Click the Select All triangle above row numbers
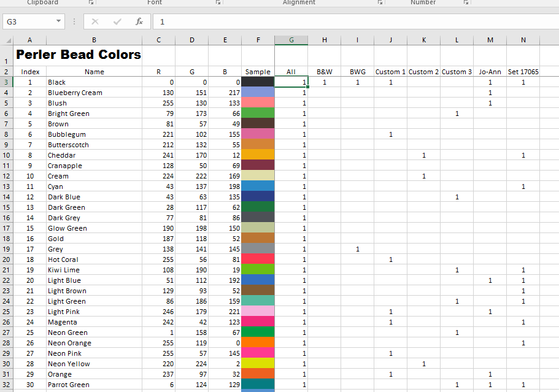The height and width of the screenshot is (392, 559). [8, 40]
